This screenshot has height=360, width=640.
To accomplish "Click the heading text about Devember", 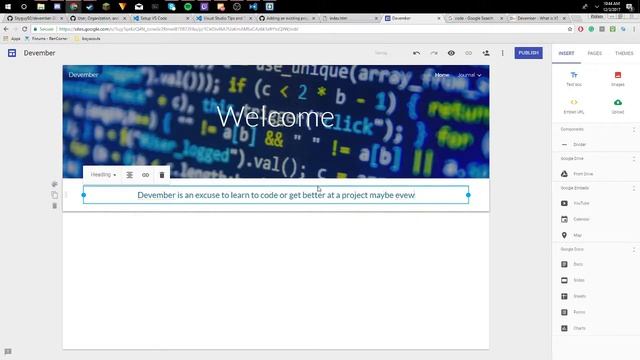I will pyautogui.click(x=276, y=195).
